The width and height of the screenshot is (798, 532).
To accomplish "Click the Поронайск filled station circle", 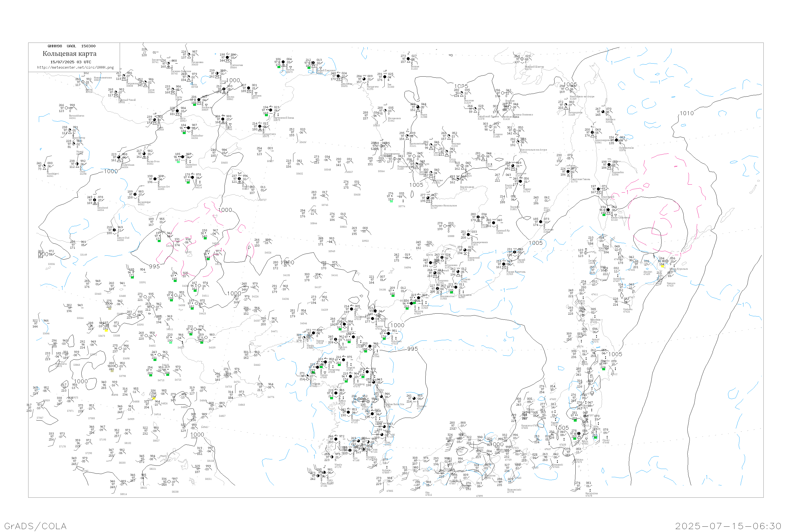I will (x=609, y=165).
